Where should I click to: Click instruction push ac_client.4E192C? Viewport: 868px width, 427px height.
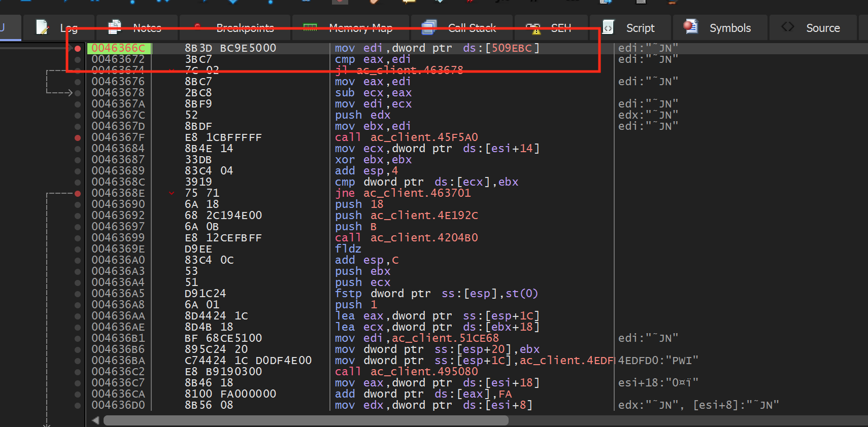point(407,216)
